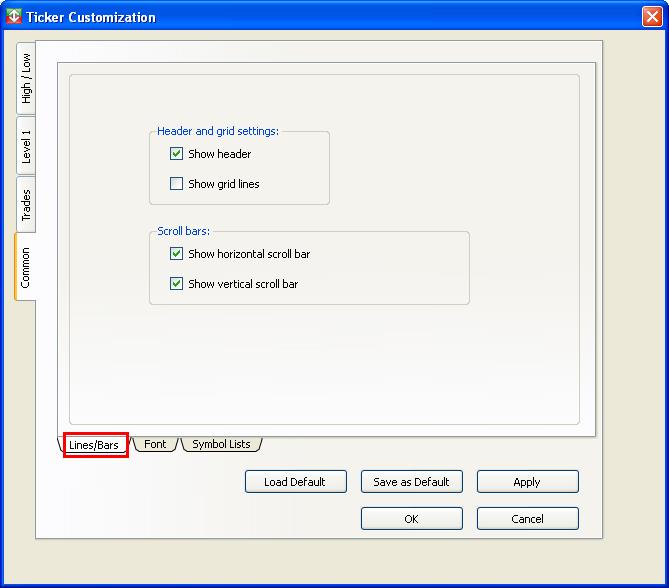Viewport: 669px width, 588px height.
Task: Click the Scroll bars group label
Action: [183, 231]
